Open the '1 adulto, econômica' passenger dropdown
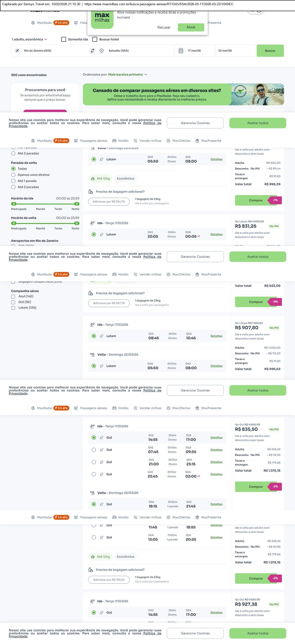Screen dimensions: 295x644 point(30,40)
